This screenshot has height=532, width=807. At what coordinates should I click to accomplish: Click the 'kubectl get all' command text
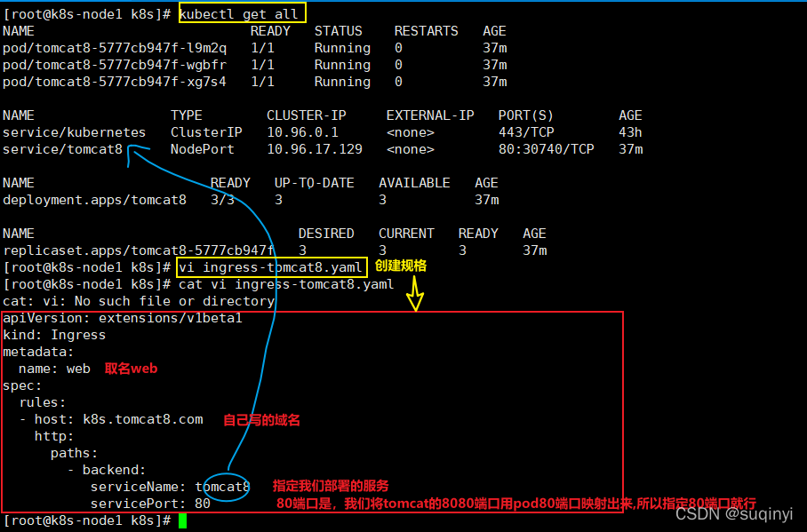pos(238,14)
